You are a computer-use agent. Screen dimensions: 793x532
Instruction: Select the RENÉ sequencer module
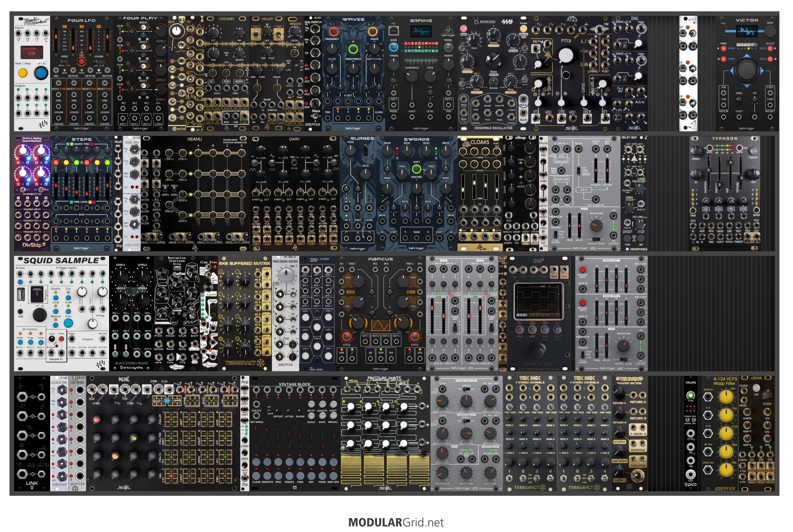(x=163, y=433)
